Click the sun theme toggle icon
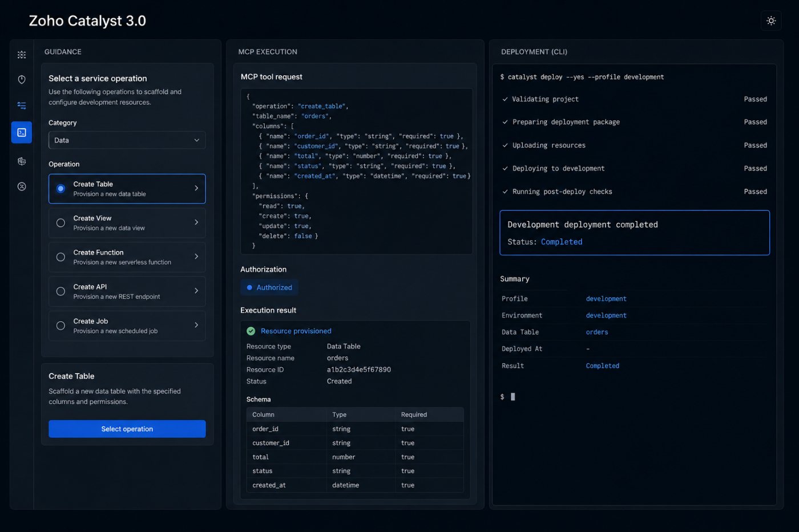 (x=771, y=21)
